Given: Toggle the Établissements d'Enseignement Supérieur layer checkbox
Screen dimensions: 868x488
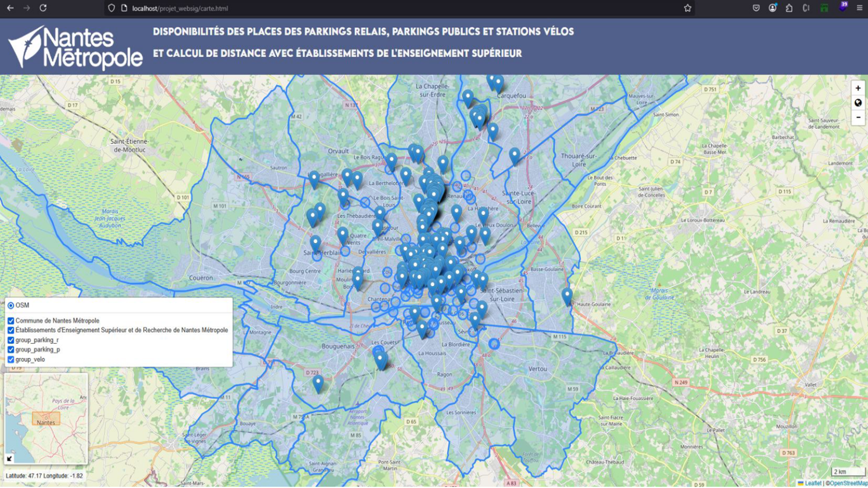Looking at the screenshot, I should pyautogui.click(x=11, y=330).
